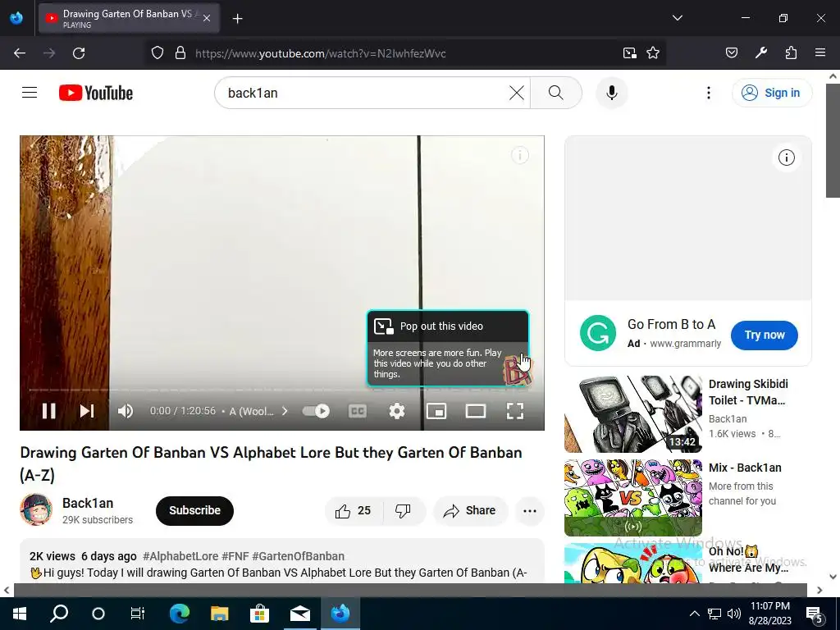Reload the current page
The height and width of the screenshot is (630, 840).
79,53
